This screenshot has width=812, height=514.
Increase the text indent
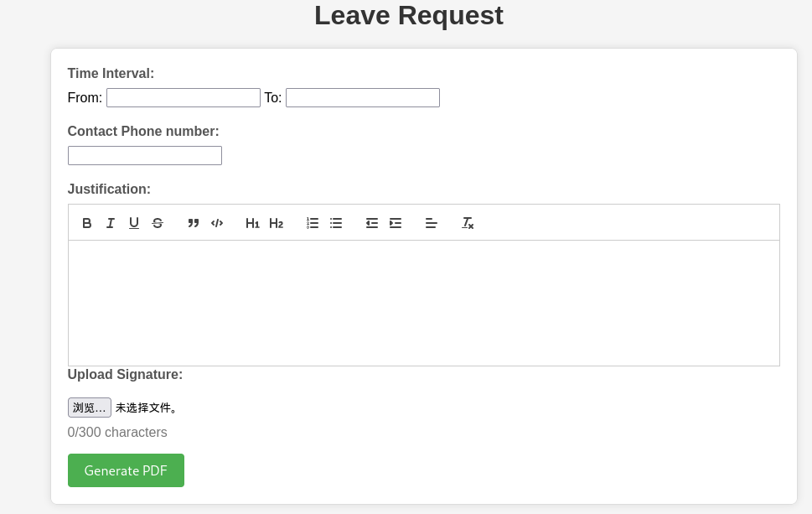[x=396, y=223]
